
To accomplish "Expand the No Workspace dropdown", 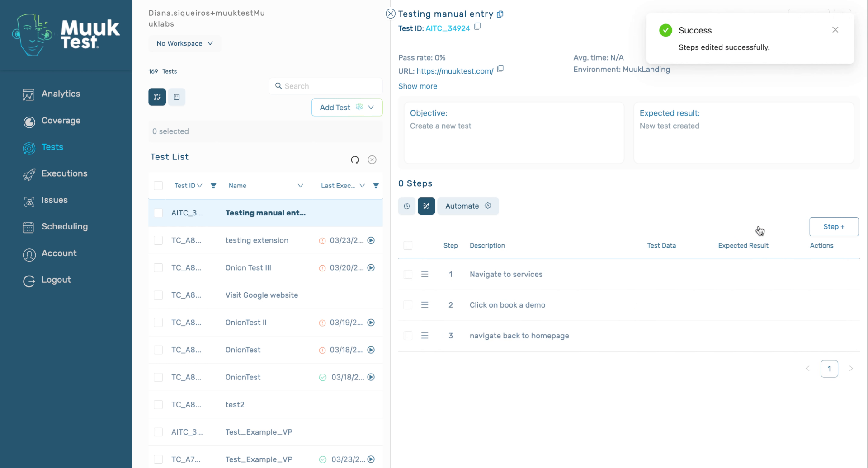I will (184, 43).
